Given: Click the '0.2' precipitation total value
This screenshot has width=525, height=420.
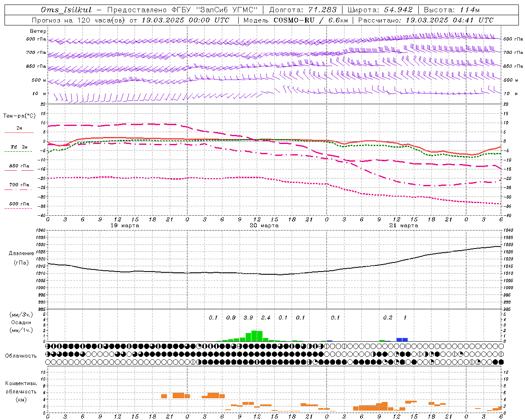Looking at the screenshot, I should tap(388, 318).
